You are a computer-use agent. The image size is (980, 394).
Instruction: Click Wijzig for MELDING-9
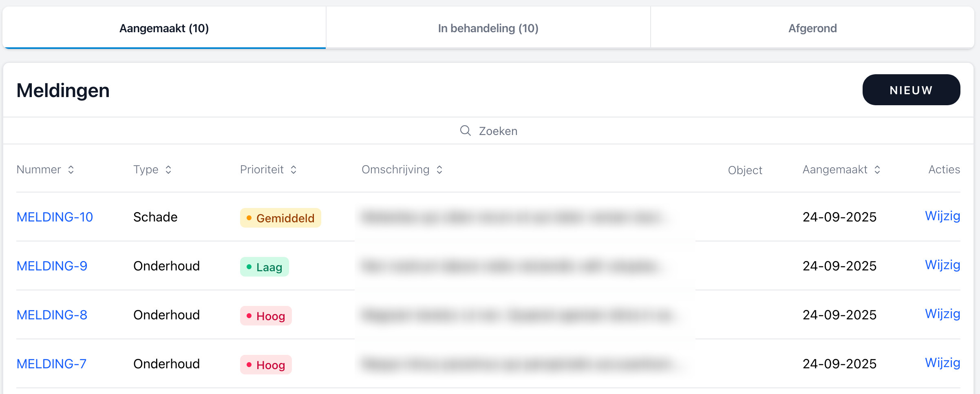(x=942, y=265)
